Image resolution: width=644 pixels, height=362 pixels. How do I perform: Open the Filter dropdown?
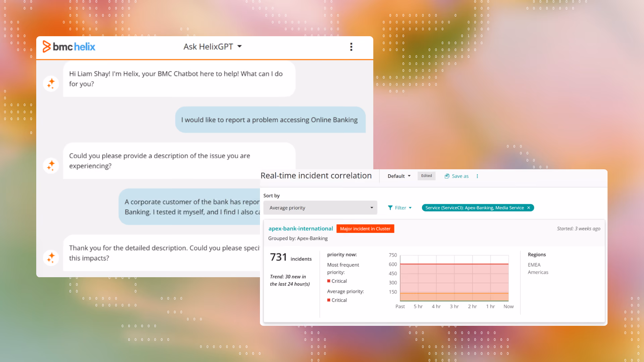pyautogui.click(x=400, y=208)
